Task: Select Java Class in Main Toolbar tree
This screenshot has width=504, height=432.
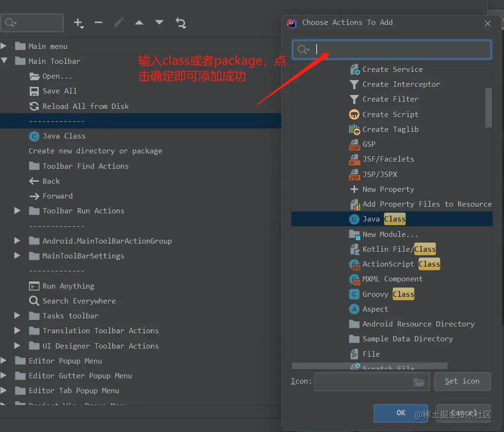Action: [57, 136]
